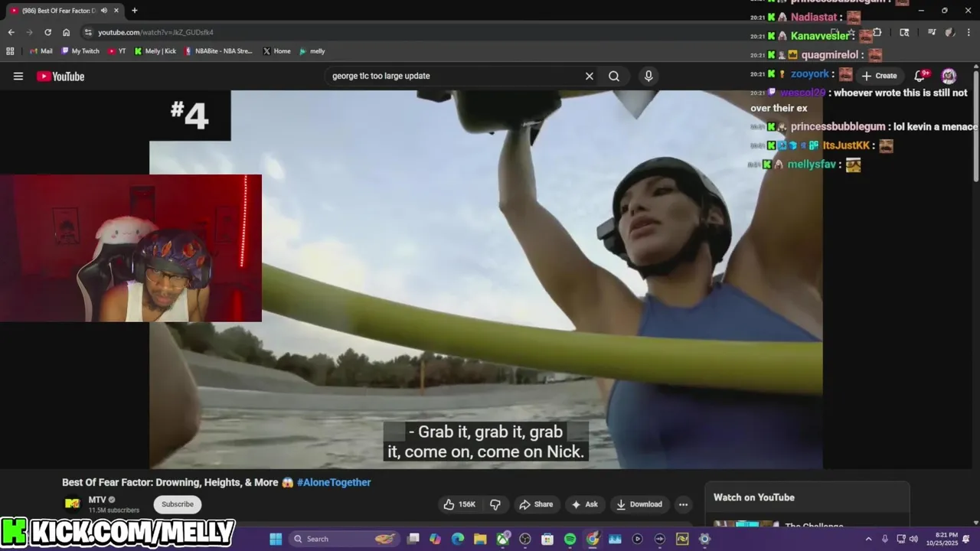This screenshot has width=980, height=551.
Task: Open the Melly | Kick bookmark
Action: [x=155, y=51]
